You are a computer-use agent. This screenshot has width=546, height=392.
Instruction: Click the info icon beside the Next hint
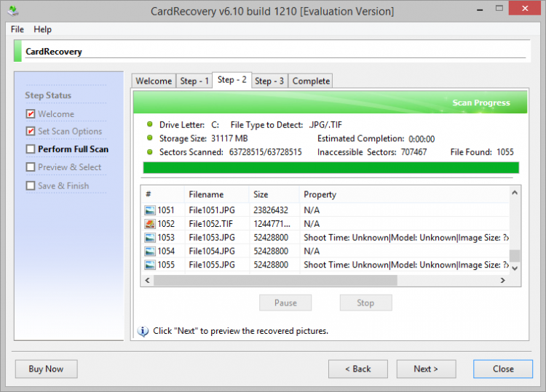[x=143, y=331]
